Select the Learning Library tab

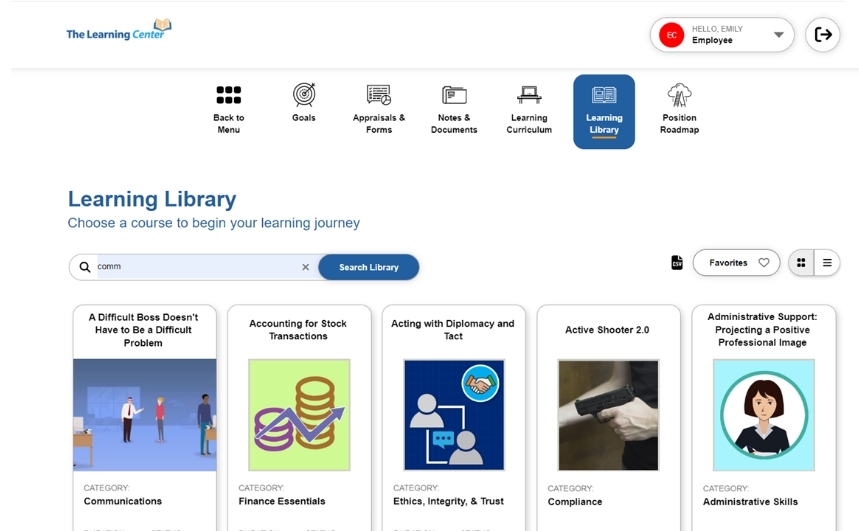(x=604, y=111)
